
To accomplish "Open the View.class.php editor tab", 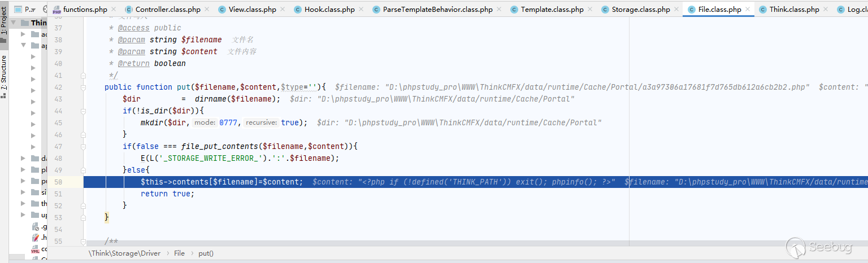I will click(x=252, y=9).
